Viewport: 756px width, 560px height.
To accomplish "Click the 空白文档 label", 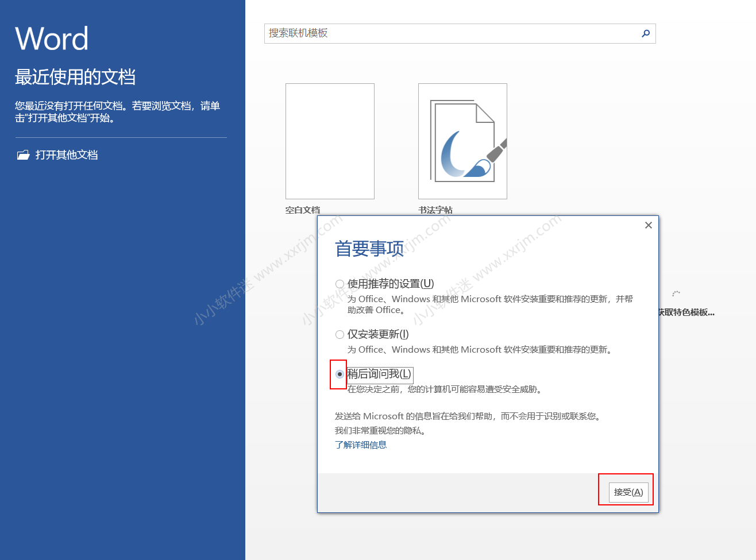I will [303, 210].
